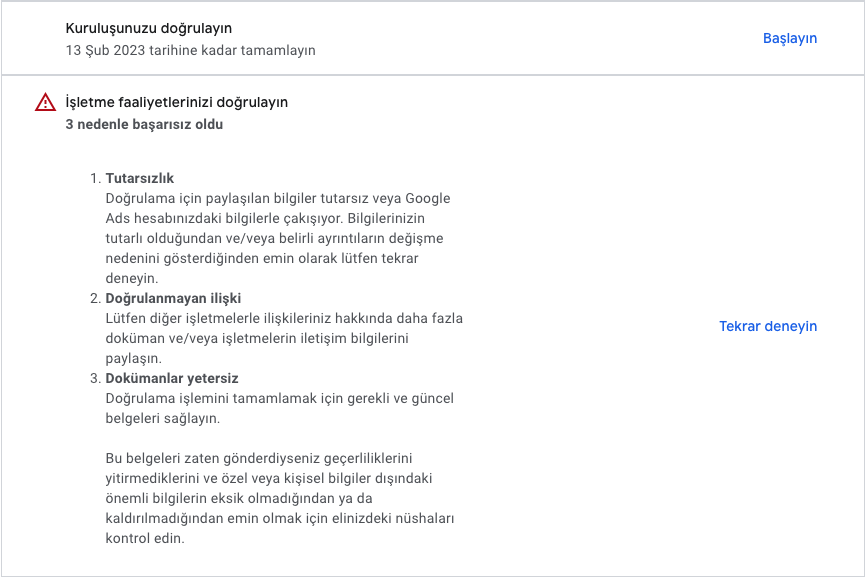This screenshot has height=578, width=865.
Task: Click the Tutarsızlık reason title
Action: pos(140,179)
